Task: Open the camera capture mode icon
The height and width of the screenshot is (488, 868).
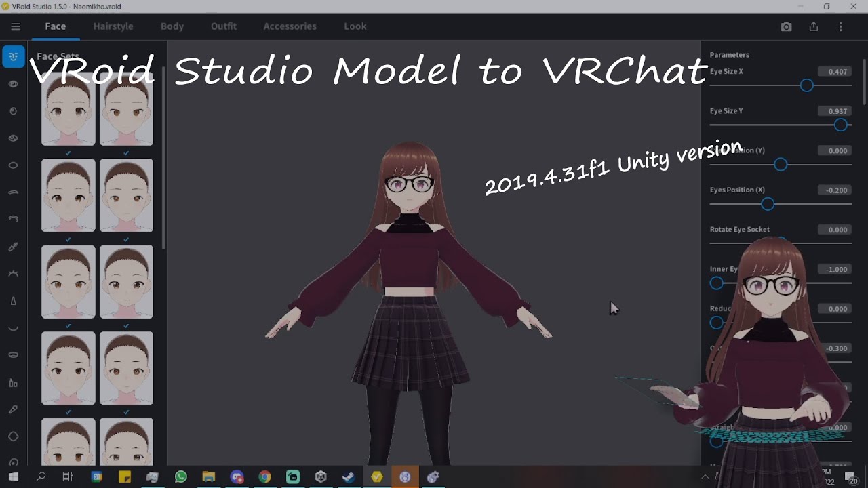Action: click(x=786, y=26)
